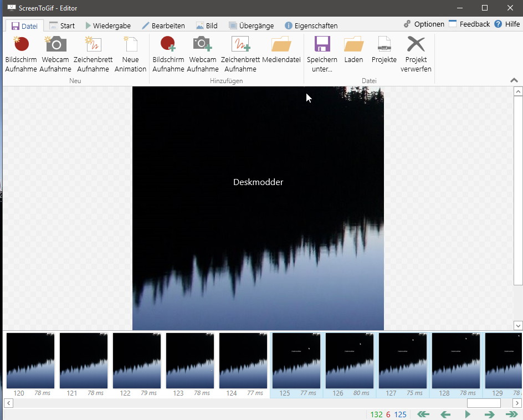Open the Bearbeiten tab

tap(163, 25)
